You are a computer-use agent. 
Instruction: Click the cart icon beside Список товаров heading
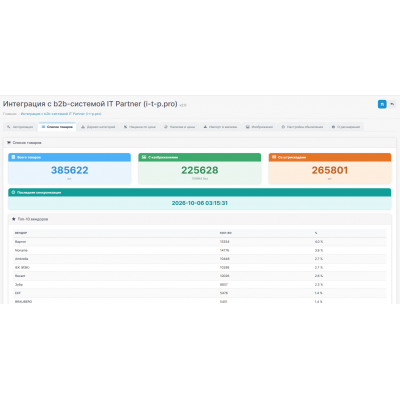(9, 143)
